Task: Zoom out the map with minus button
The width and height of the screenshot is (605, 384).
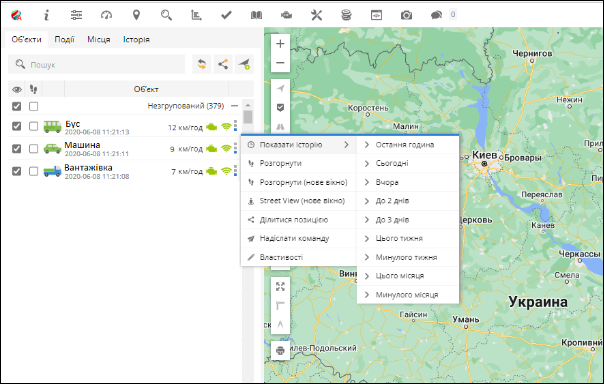Action: pos(281,63)
